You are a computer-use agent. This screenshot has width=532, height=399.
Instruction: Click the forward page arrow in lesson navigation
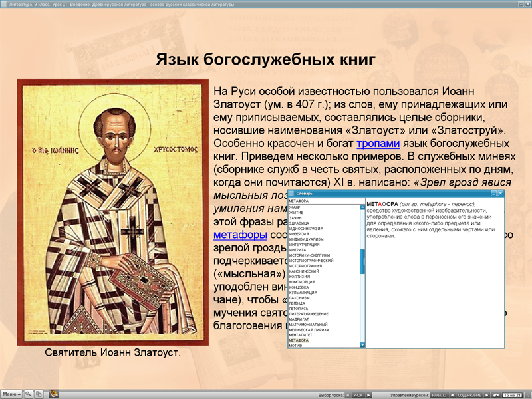click(487, 393)
